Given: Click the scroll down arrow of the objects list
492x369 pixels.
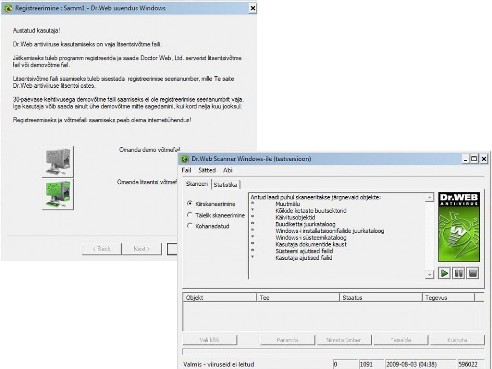Looking at the screenshot, I should click(429, 274).
